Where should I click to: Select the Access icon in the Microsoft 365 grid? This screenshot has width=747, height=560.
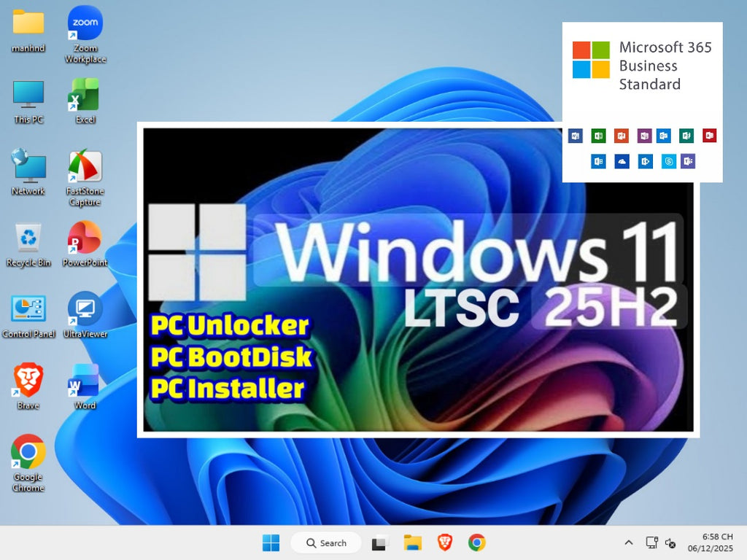coord(709,136)
